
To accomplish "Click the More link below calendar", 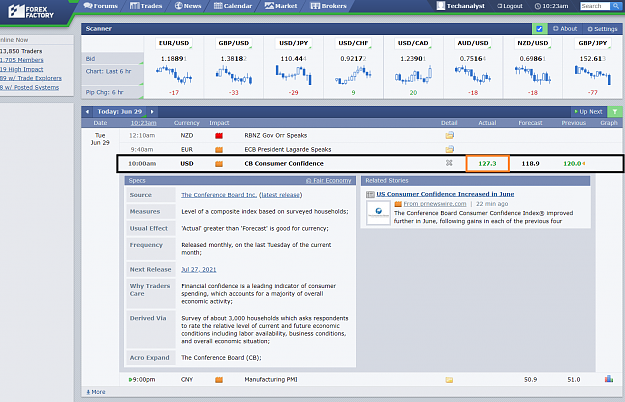I will [96, 392].
